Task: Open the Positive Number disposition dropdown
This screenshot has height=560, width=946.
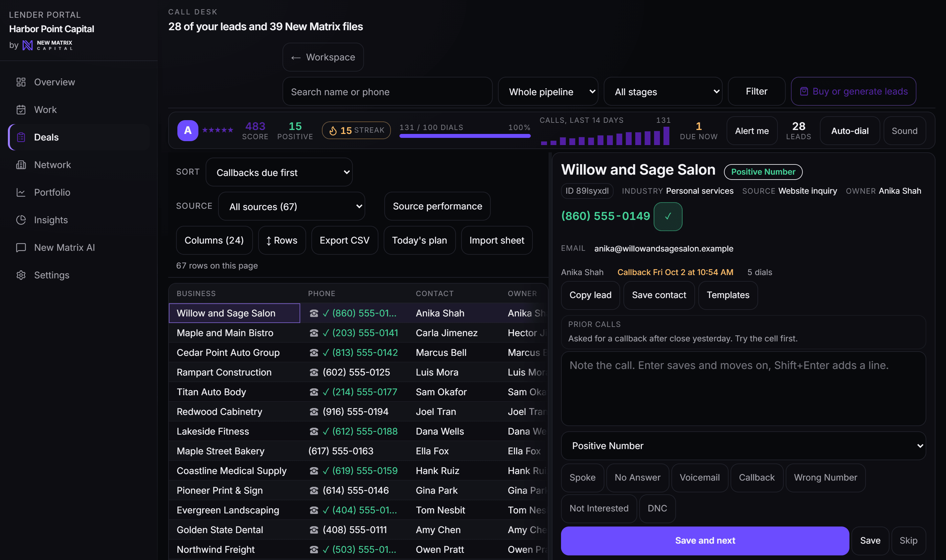Action: [x=743, y=446]
